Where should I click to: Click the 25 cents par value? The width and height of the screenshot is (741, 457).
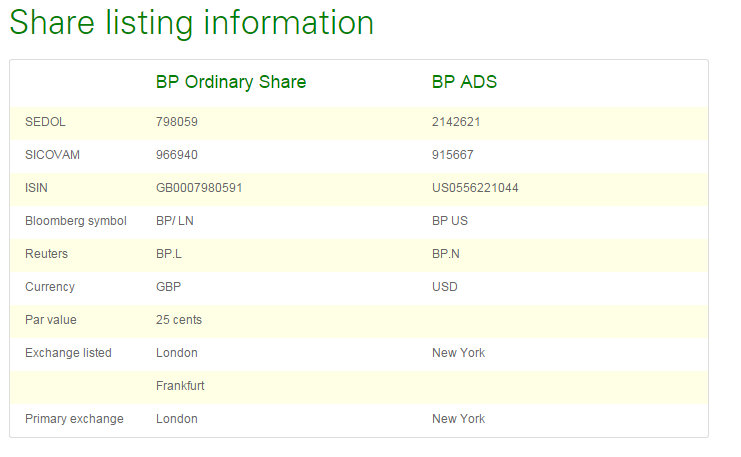pyautogui.click(x=179, y=320)
